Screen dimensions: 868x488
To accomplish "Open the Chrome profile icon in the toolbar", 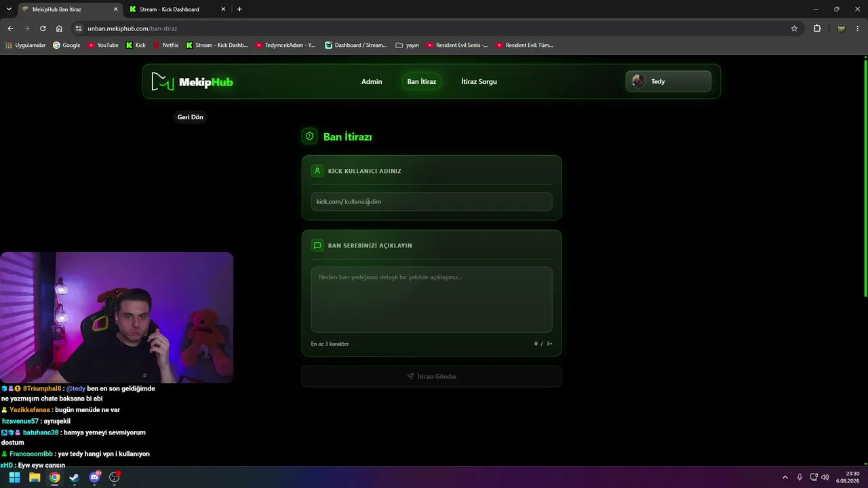I will point(841,28).
